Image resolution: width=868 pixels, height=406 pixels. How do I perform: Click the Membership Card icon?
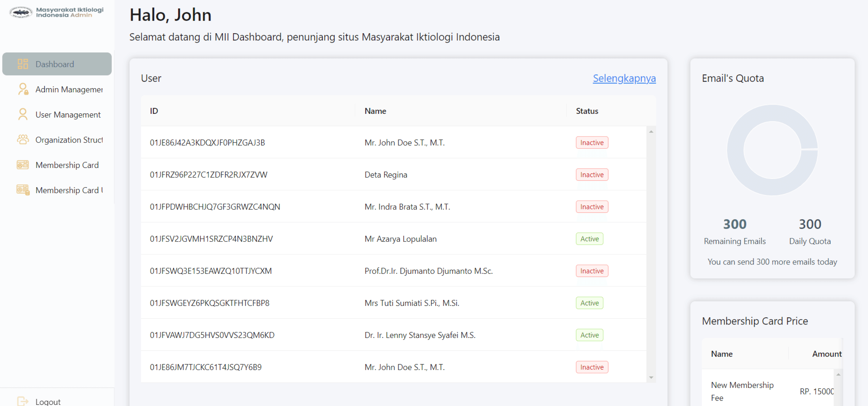[x=23, y=165]
